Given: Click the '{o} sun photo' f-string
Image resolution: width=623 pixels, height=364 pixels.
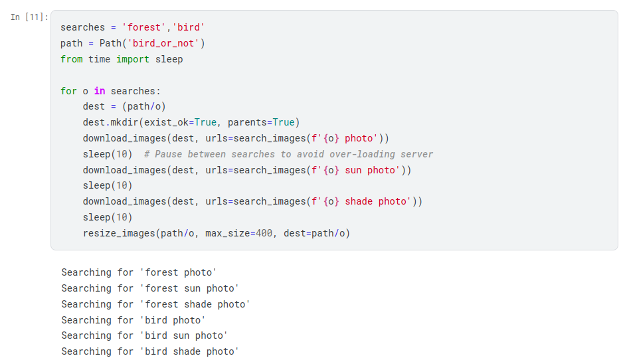Looking at the screenshot, I should point(361,170).
